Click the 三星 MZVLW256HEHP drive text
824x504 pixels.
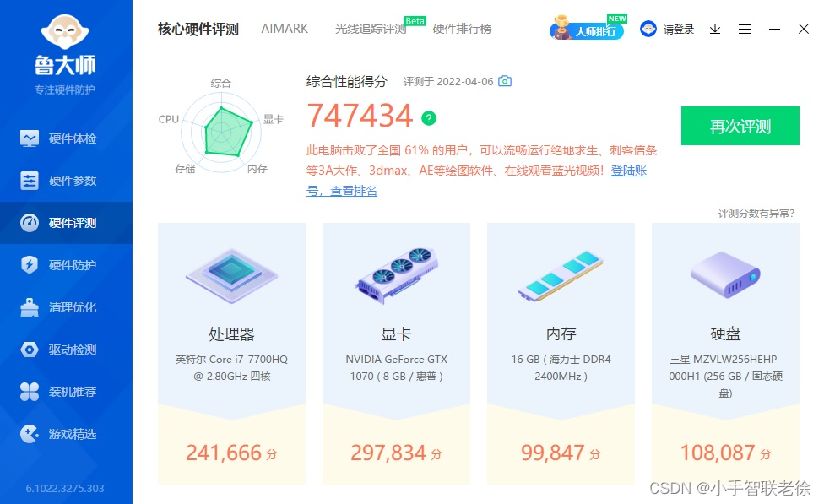point(725,376)
